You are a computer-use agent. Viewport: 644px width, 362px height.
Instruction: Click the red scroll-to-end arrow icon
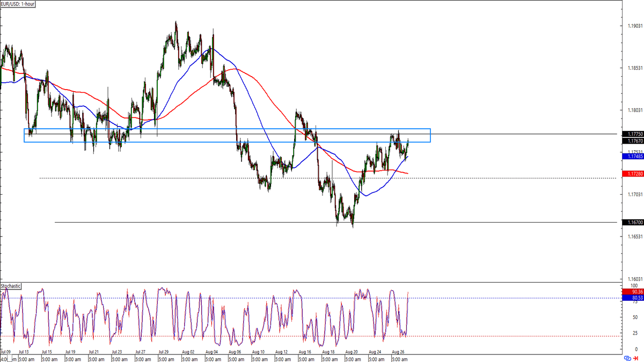636,358
